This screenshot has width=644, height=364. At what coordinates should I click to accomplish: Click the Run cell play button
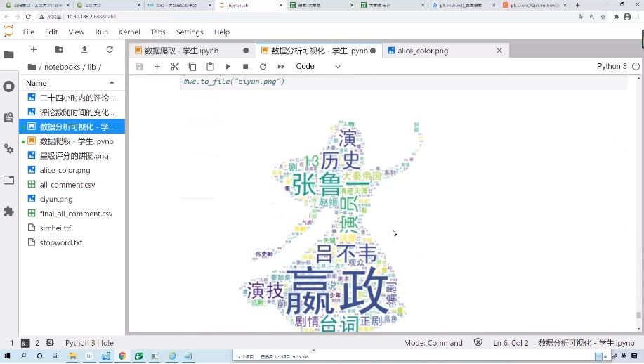tap(228, 67)
